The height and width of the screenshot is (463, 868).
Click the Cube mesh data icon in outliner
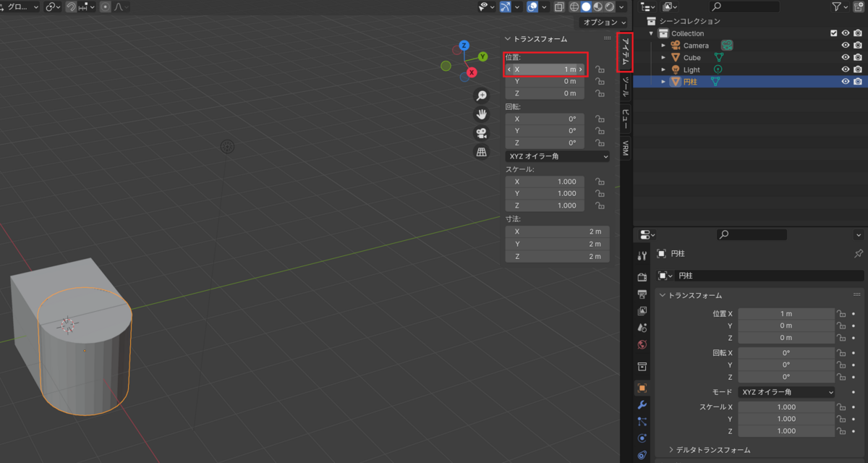719,58
